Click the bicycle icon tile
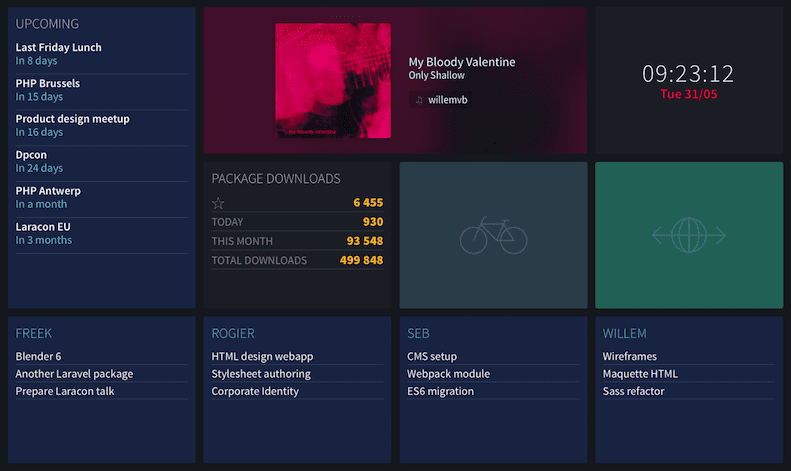The width and height of the screenshot is (791, 471). 493,235
